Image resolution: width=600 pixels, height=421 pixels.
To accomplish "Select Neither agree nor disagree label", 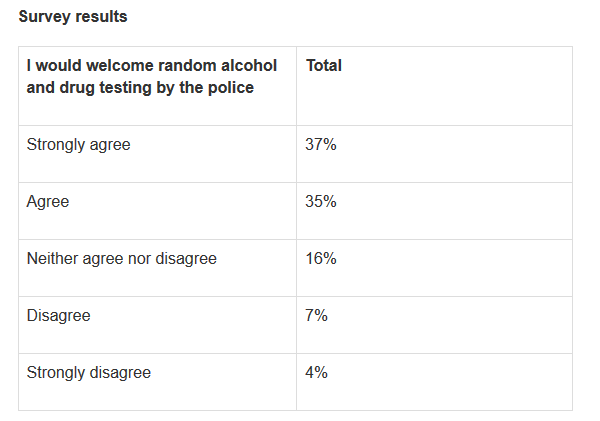I will 121,259.
